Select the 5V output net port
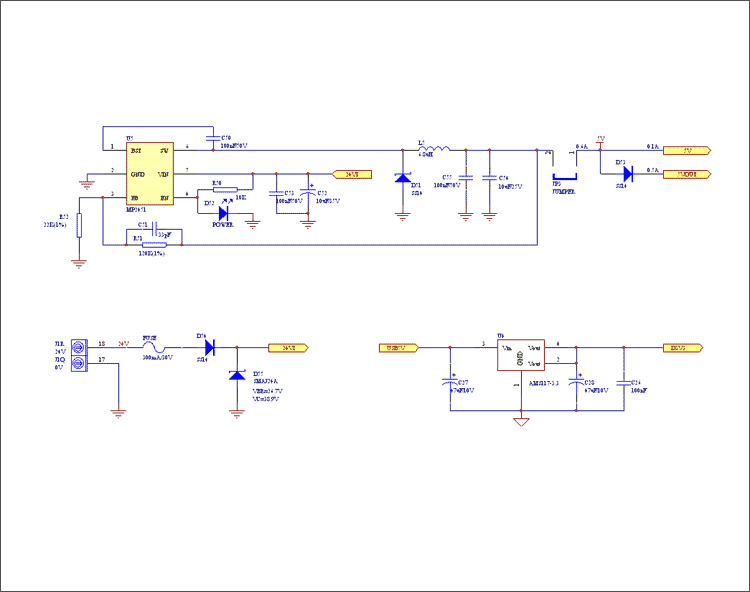Screen dimensions: 750x592 click(688, 151)
